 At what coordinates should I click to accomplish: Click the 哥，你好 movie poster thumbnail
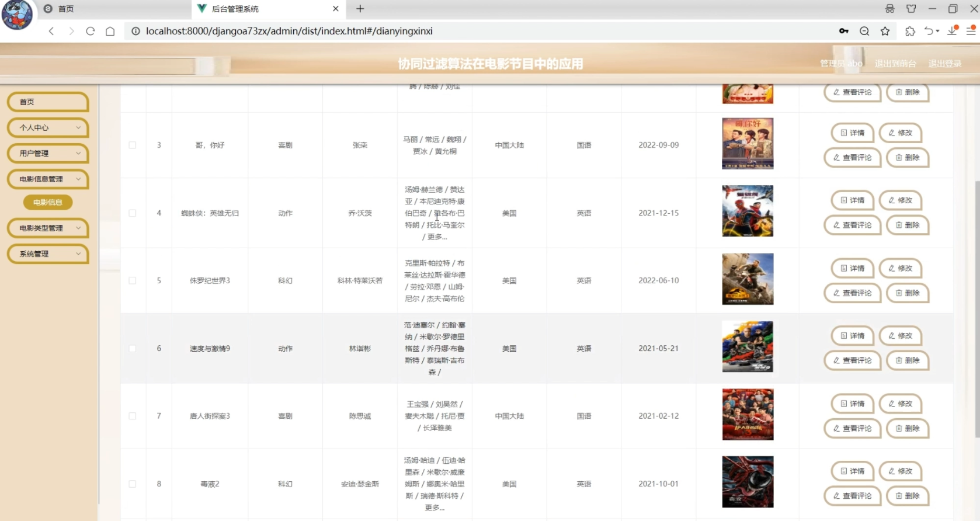(x=748, y=144)
